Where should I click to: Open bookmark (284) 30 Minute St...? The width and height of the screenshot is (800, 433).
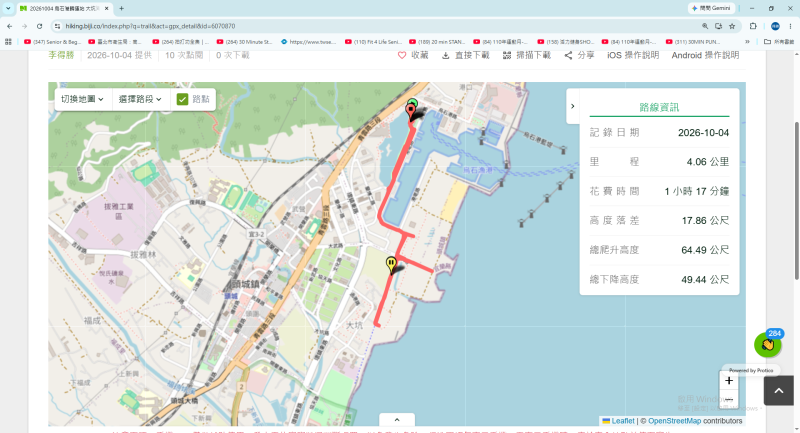click(245, 42)
